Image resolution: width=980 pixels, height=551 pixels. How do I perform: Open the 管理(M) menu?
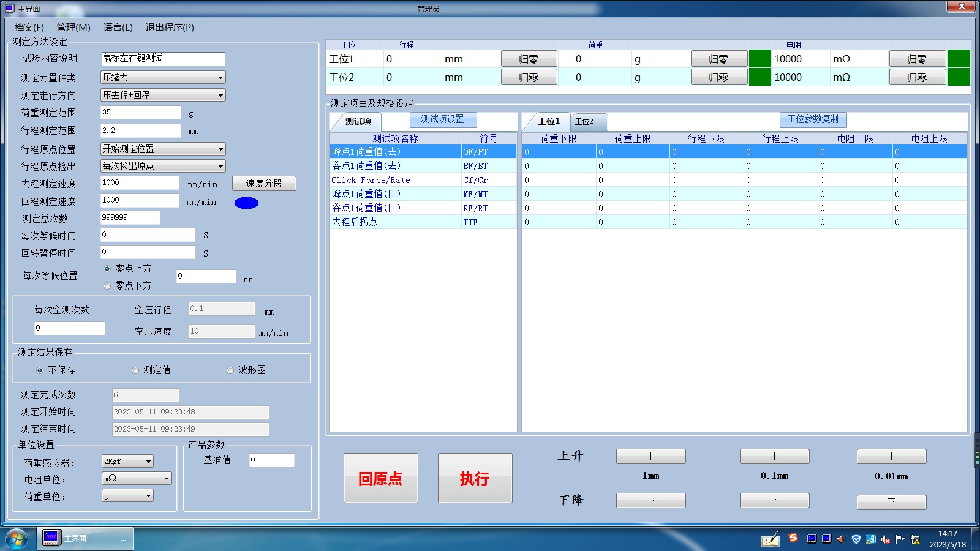(73, 28)
